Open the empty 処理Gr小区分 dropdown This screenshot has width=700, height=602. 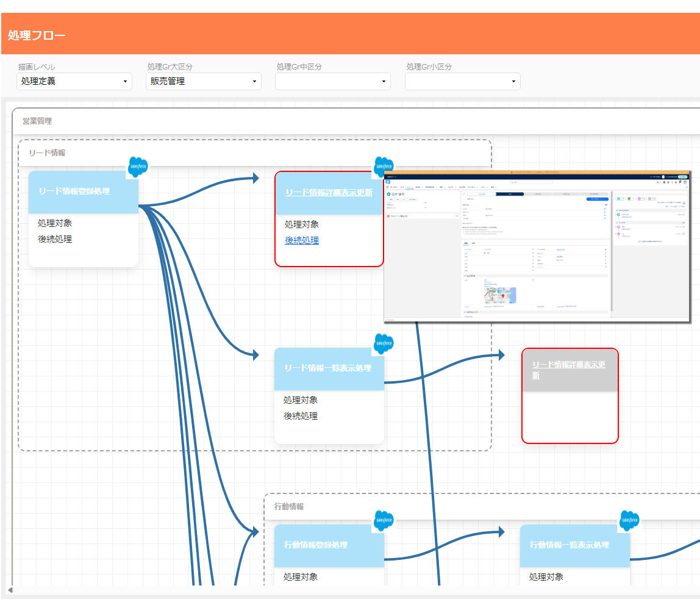(462, 81)
